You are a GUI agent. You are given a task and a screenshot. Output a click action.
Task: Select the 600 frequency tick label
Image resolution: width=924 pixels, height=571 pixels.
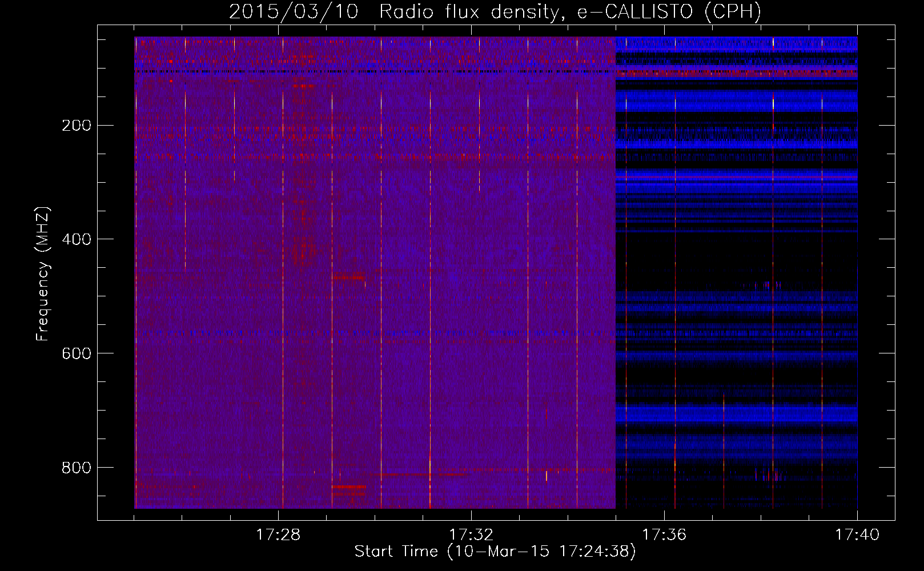[x=77, y=353]
